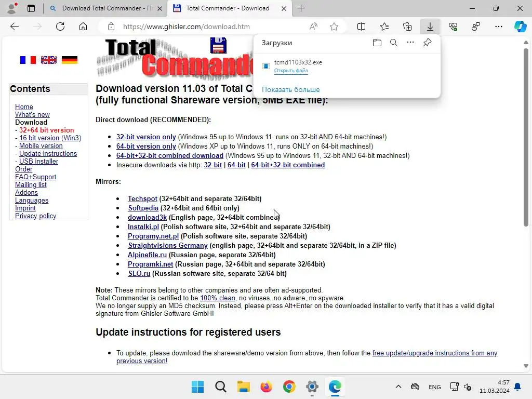Select the 'Total Commander - Download' tab
This screenshot has height=399, width=532.
click(x=228, y=8)
